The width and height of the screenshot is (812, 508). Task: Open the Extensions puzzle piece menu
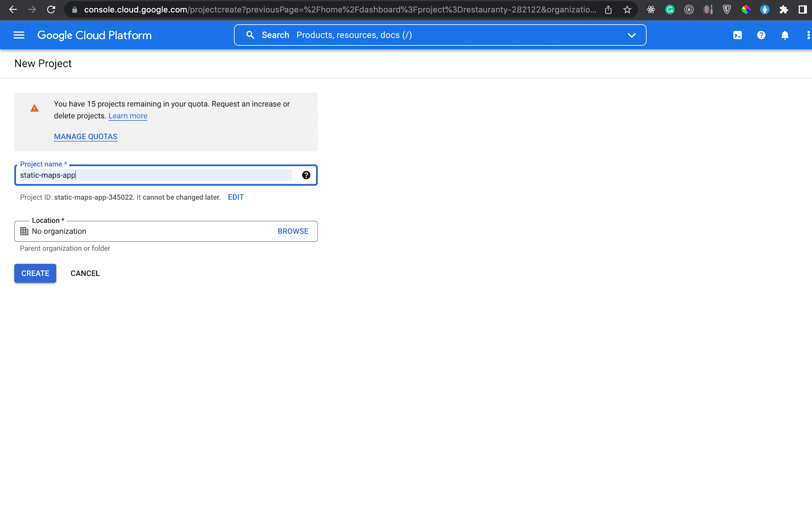[784, 10]
